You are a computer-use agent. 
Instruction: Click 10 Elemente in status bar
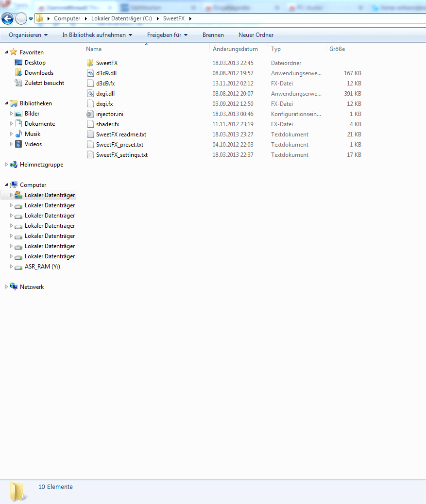click(x=56, y=487)
